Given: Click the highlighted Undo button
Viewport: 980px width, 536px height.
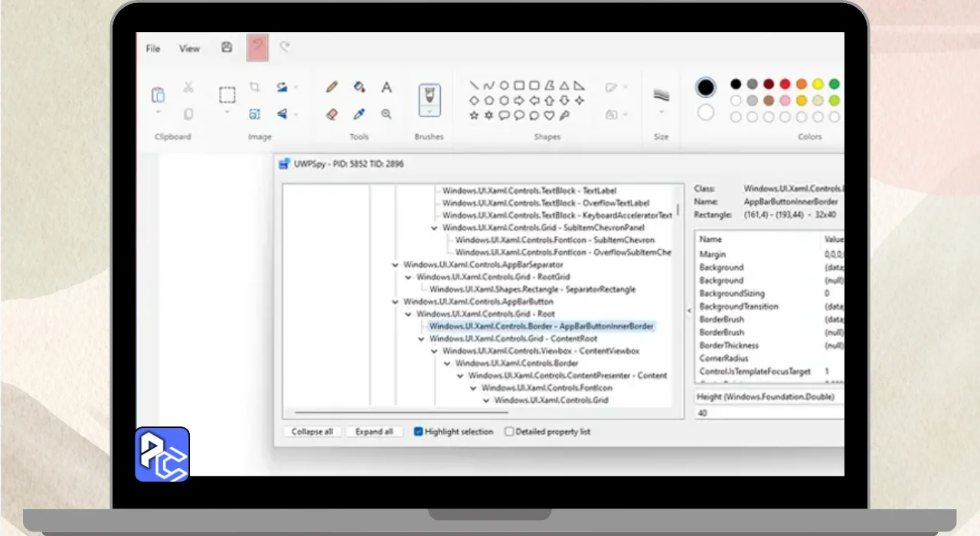Looking at the screenshot, I should 257,48.
